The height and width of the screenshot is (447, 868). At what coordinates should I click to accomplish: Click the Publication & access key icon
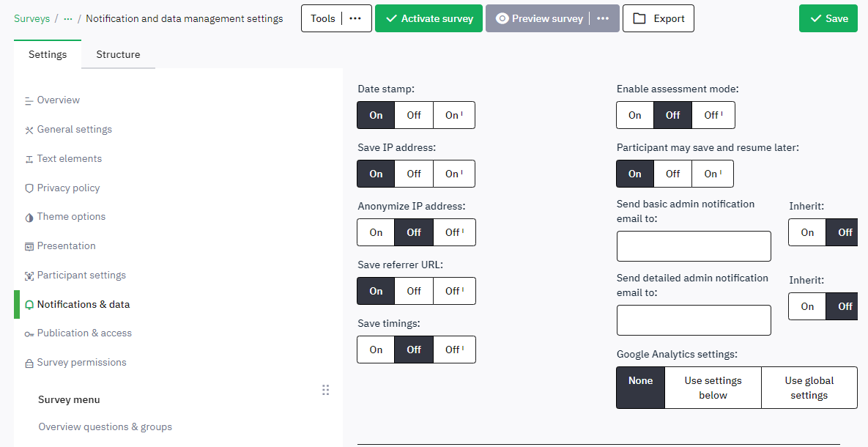point(29,333)
